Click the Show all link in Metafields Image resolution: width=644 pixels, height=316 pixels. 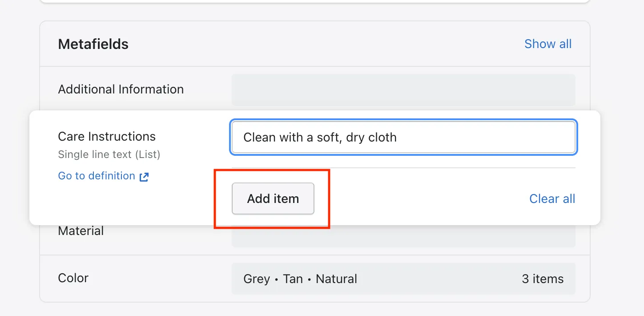tap(547, 44)
